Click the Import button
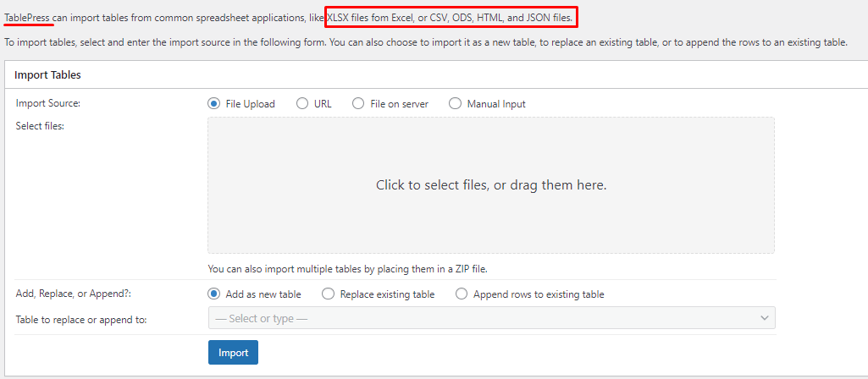Viewport: 868px width, 379px height. 233,353
